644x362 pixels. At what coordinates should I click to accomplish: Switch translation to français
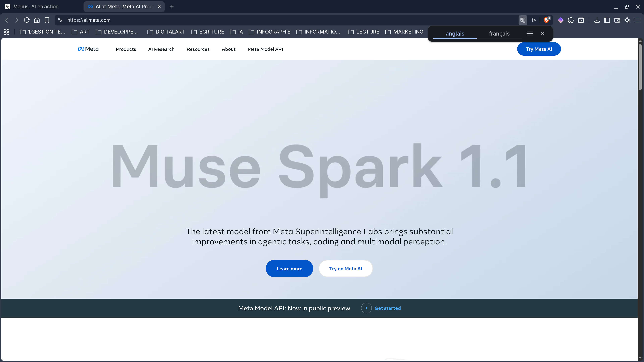point(499,34)
